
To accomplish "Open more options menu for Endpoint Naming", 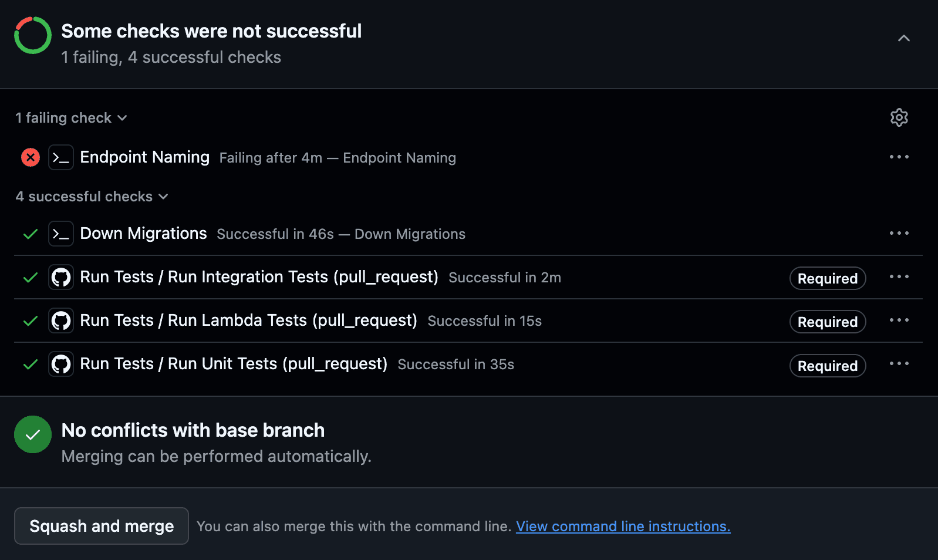I will 899,157.
